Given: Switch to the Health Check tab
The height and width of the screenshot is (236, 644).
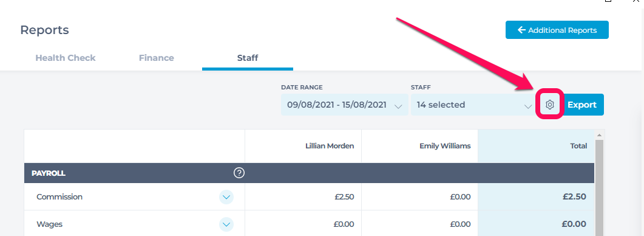Looking at the screenshot, I should pos(66,58).
